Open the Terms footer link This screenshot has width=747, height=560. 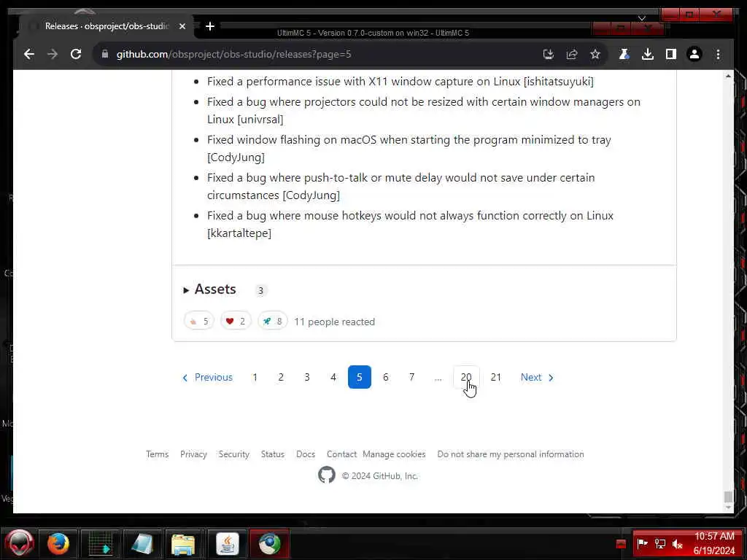158,454
